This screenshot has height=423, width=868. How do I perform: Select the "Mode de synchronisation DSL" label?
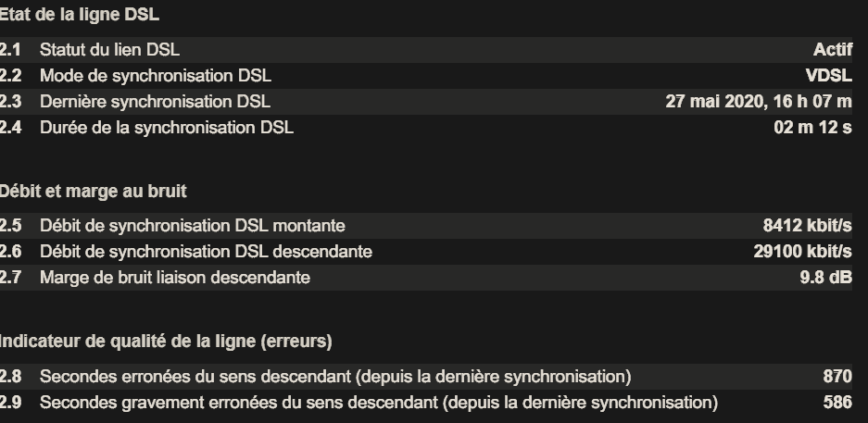tap(156, 76)
